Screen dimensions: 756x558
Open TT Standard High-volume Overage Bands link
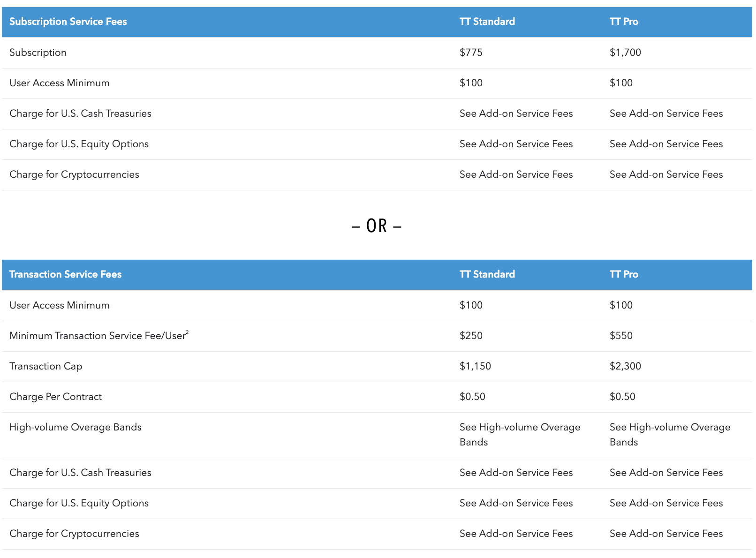pos(519,434)
